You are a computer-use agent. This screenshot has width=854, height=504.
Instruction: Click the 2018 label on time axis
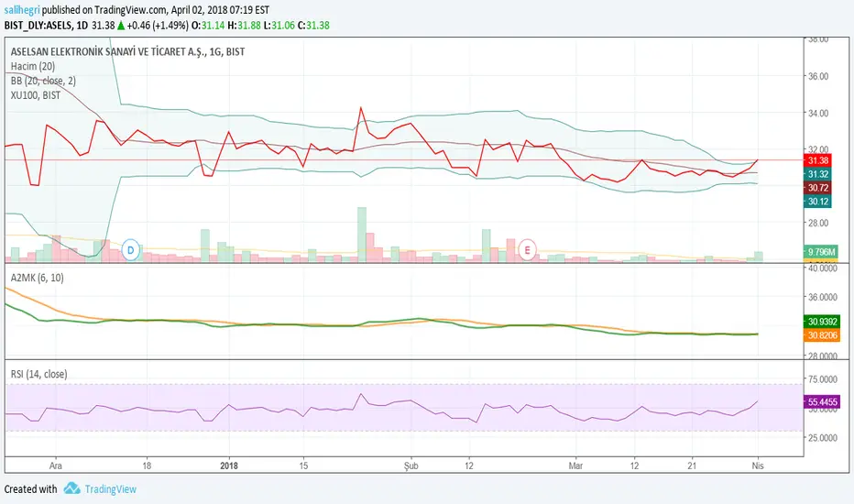[229, 466]
